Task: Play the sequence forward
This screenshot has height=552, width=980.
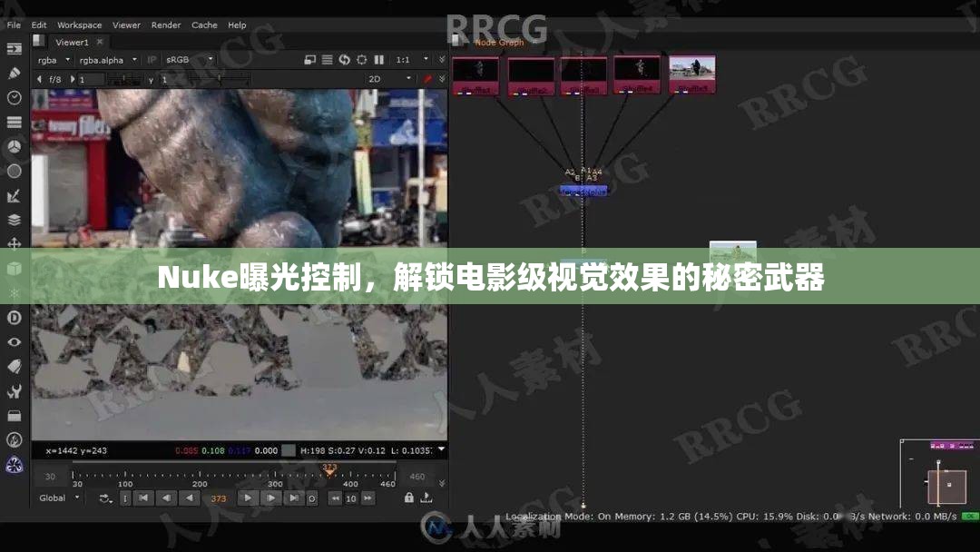Action: click(x=248, y=498)
